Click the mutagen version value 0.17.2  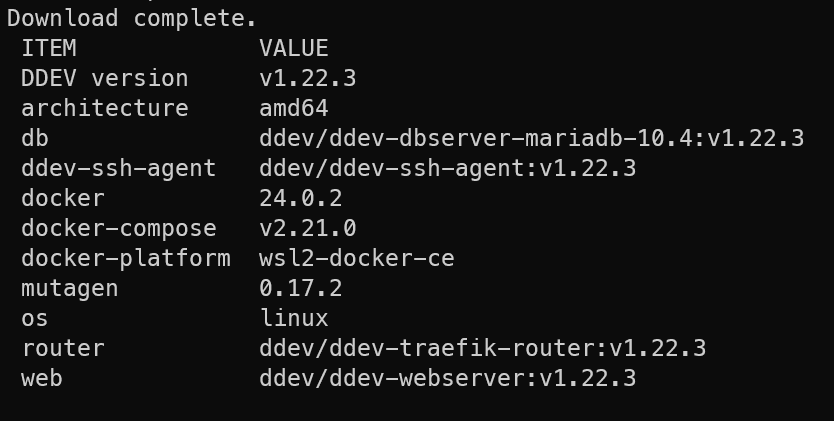[300, 288]
